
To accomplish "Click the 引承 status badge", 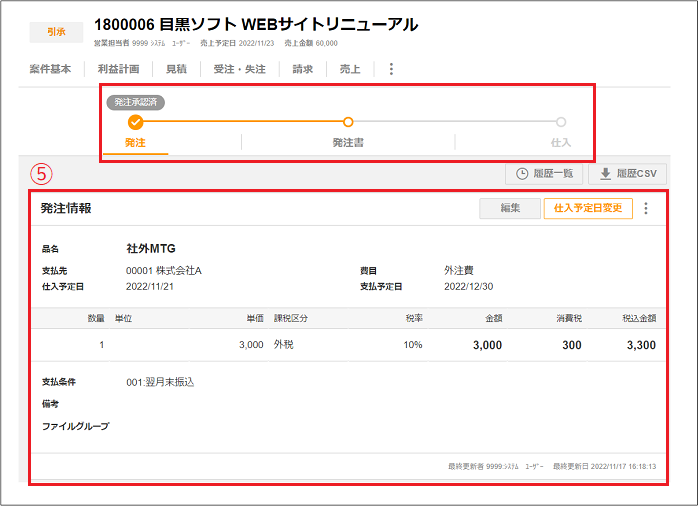I will (x=58, y=32).
